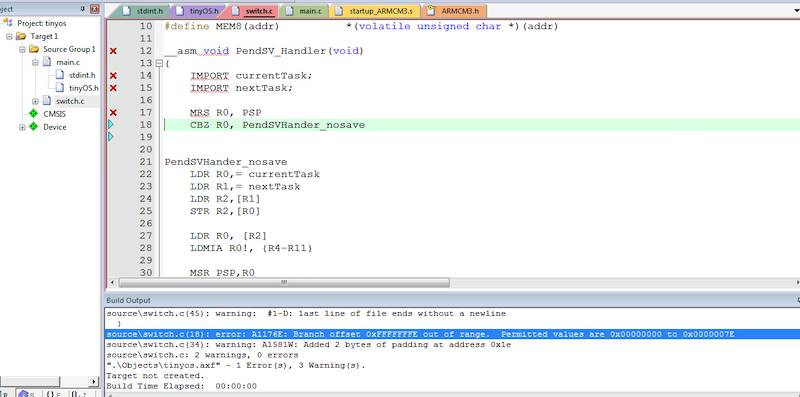Click the Source Group 1 folder icon
Screen dimensions: 800x397
[x=34, y=49]
